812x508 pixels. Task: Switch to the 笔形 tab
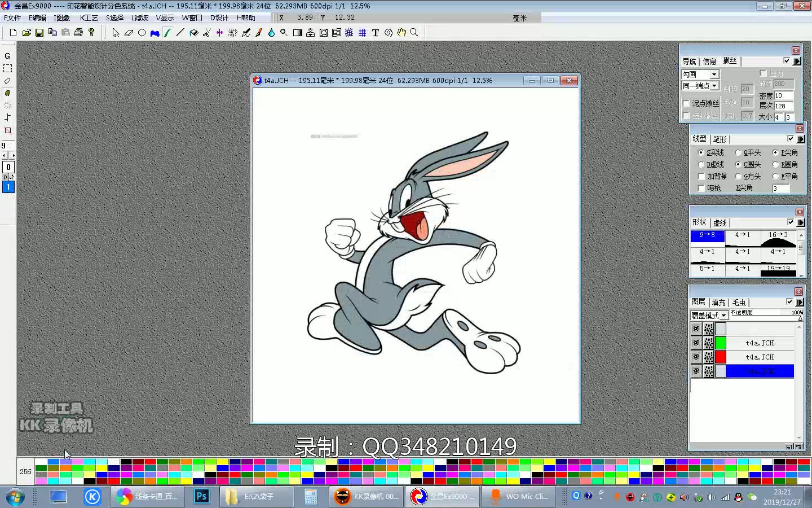click(720, 139)
